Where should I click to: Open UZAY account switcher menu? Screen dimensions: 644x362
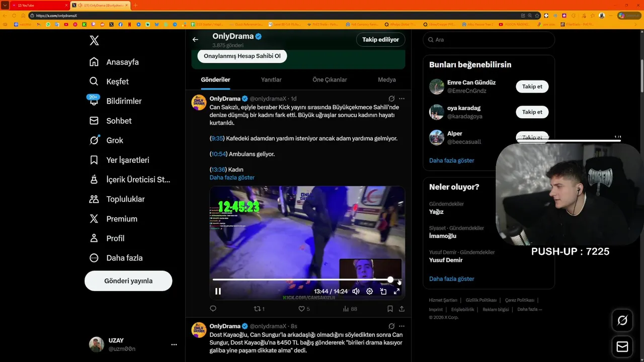(133, 344)
